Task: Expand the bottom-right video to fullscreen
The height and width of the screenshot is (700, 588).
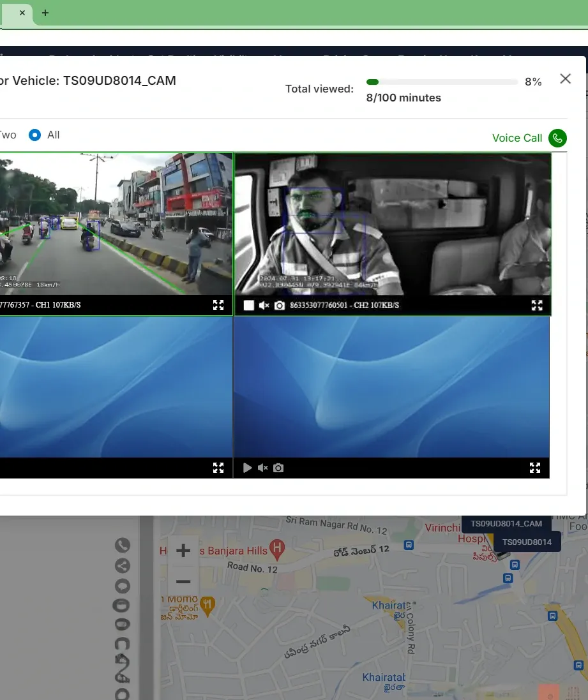Action: (x=535, y=468)
